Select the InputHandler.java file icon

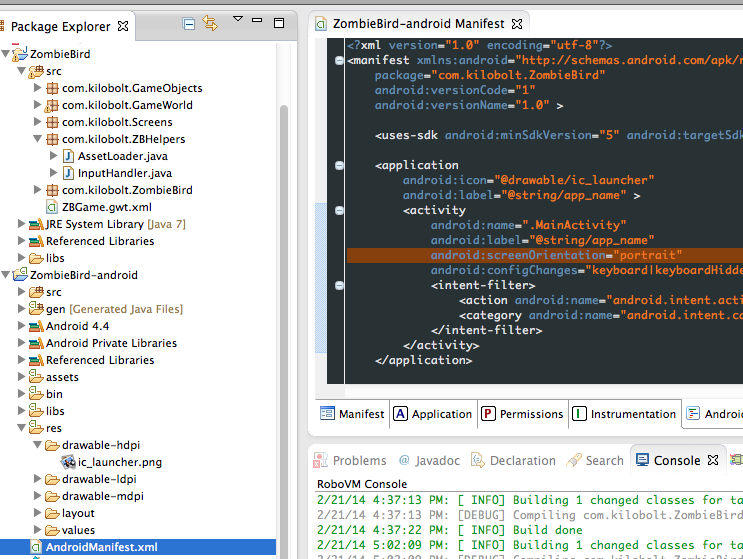tap(68, 173)
